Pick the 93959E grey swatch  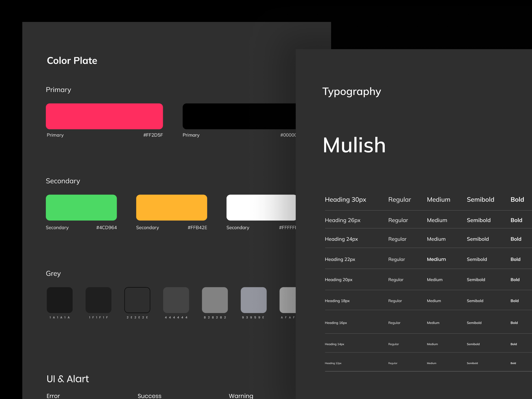[254, 300]
